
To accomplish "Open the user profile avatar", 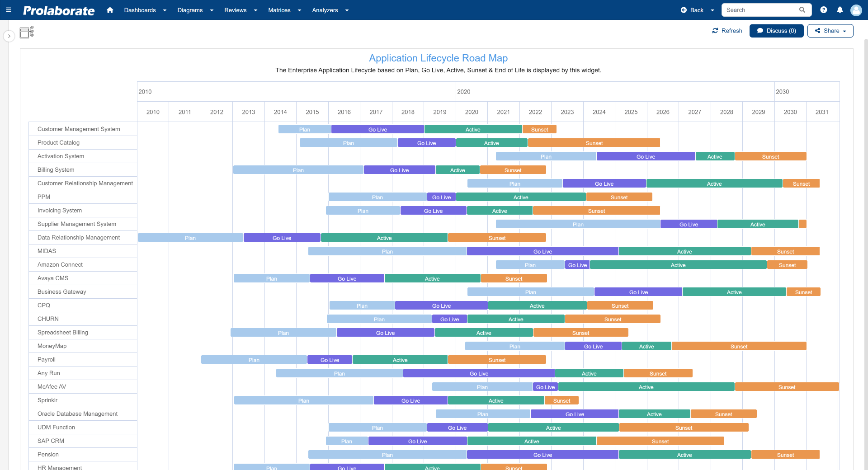I will point(856,10).
